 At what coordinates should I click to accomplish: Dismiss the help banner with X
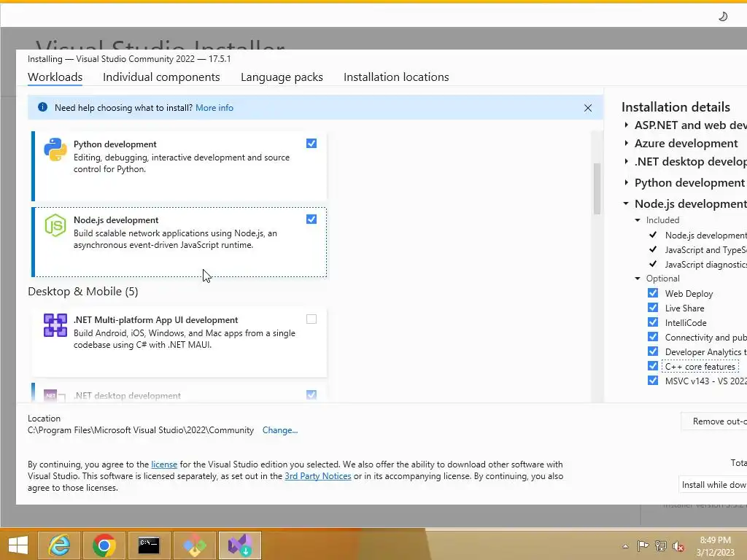[588, 108]
